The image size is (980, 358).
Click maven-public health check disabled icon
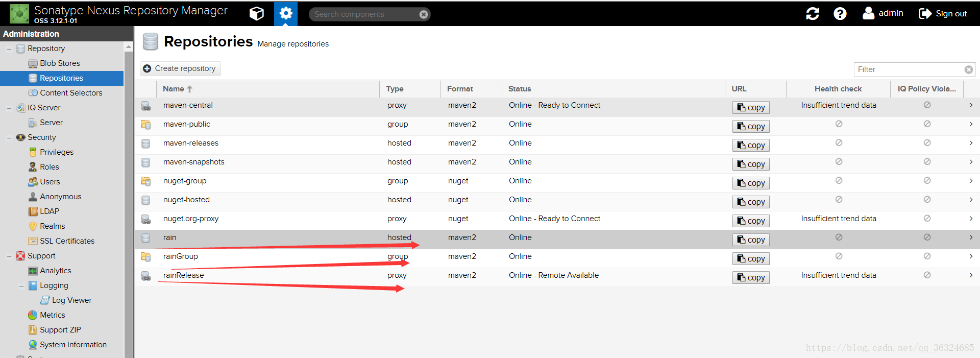839,124
